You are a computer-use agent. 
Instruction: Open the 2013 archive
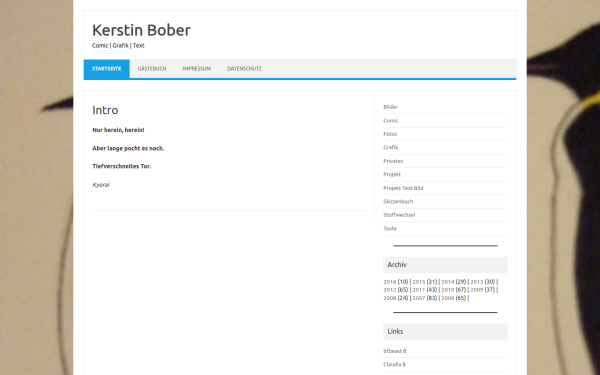[476, 282]
